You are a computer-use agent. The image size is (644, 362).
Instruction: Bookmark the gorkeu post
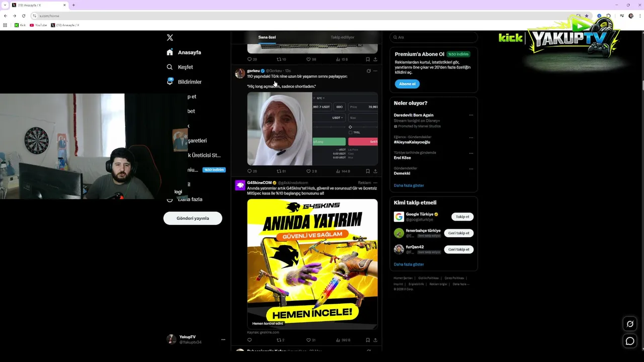pyautogui.click(x=368, y=171)
